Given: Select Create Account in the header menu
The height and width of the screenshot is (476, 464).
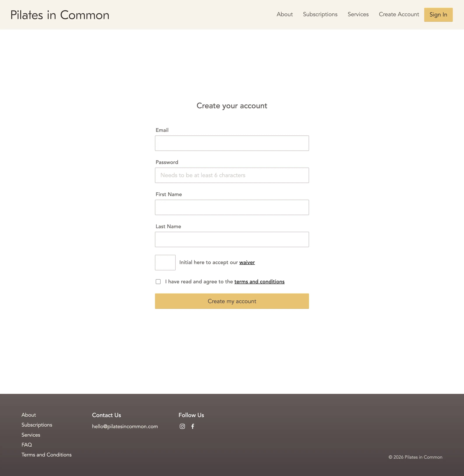Looking at the screenshot, I should click(x=399, y=14).
